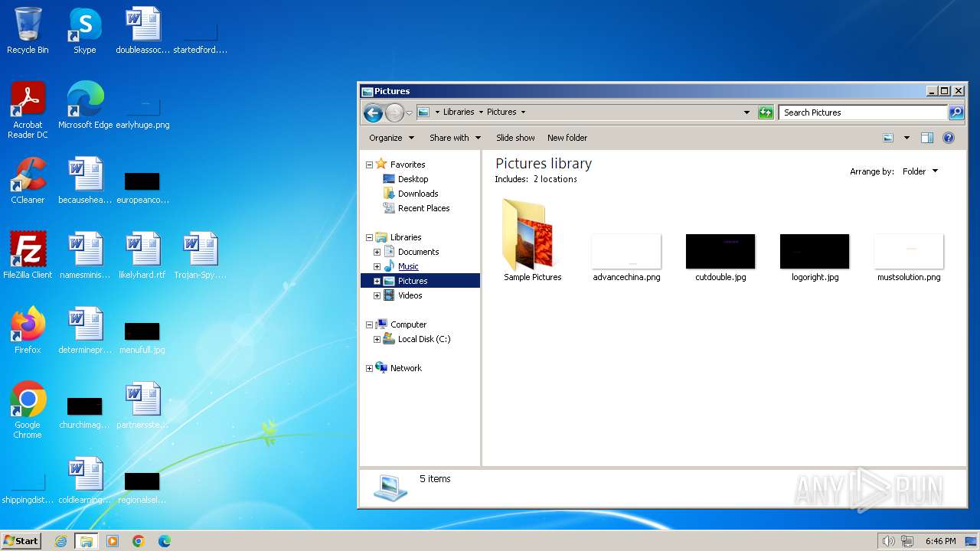Viewport: 980px width, 551px height.
Task: Click Pictures in the address breadcrumb
Action: pyautogui.click(x=501, y=112)
